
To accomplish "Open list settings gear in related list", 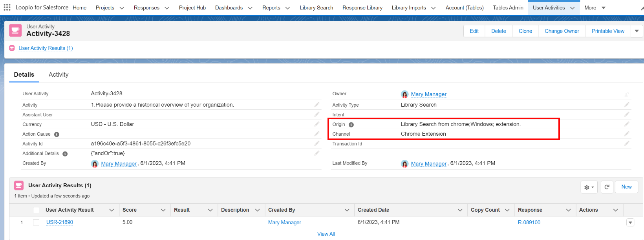I will (589, 187).
